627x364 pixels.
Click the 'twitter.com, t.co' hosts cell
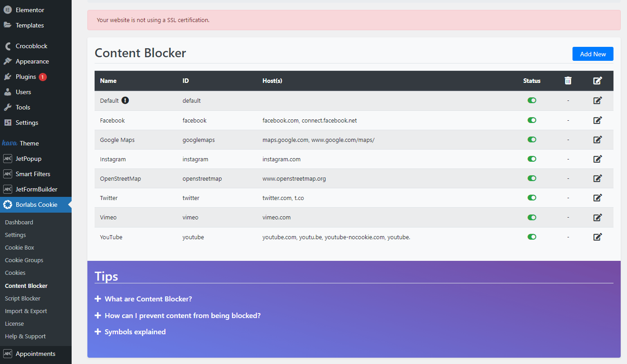pyautogui.click(x=283, y=198)
